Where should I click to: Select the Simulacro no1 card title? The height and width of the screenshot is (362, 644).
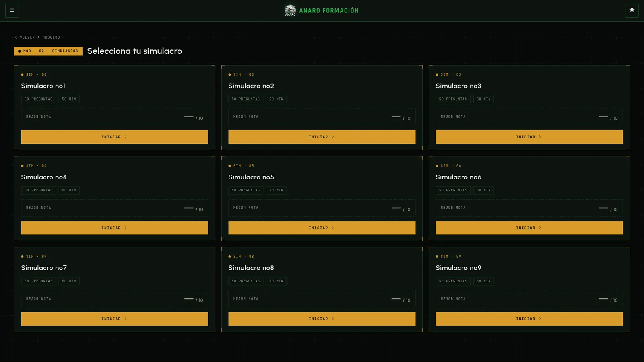43,86
